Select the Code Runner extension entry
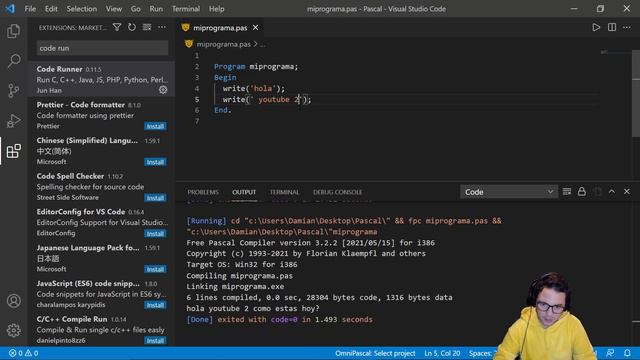This screenshot has height=360, width=640. (101, 79)
